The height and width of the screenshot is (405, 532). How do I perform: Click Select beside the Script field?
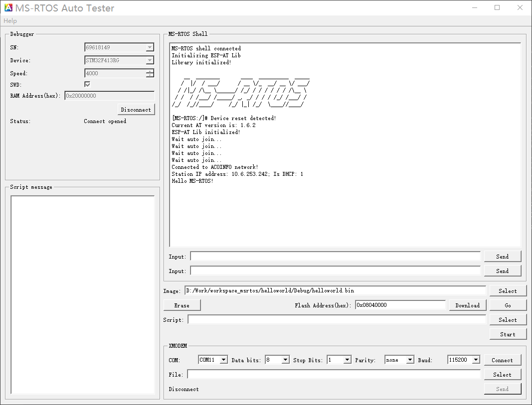(508, 320)
